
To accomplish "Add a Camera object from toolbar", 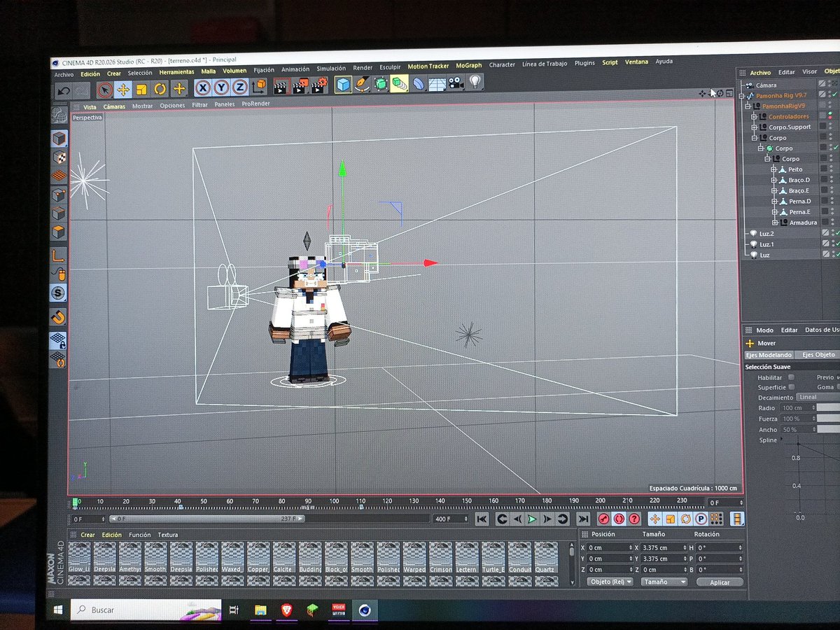I will 456,83.
